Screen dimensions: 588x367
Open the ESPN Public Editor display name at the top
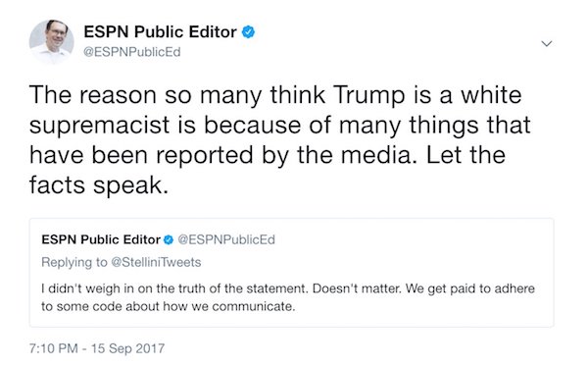click(x=160, y=32)
